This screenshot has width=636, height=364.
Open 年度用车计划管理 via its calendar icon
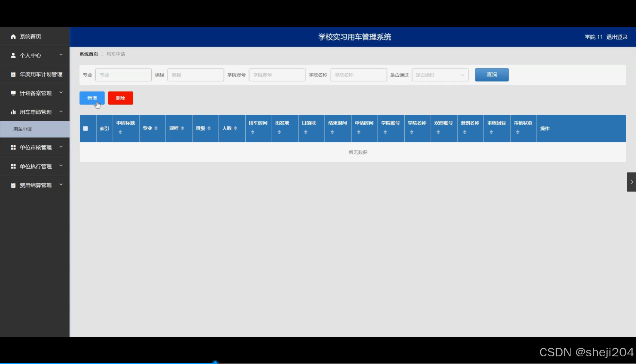13,74
